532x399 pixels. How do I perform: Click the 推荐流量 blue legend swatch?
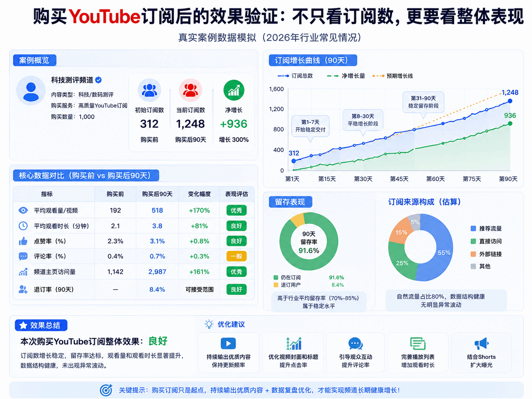pyautogui.click(x=473, y=229)
